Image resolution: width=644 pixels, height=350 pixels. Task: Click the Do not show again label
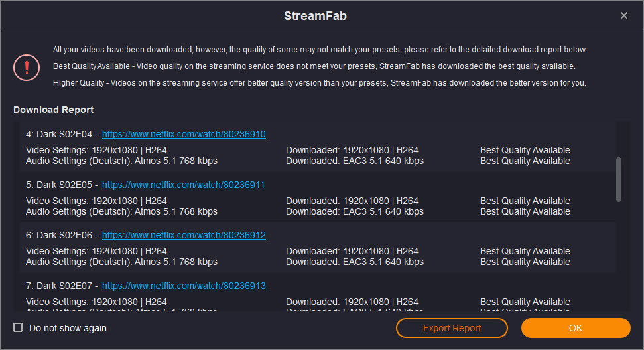click(x=68, y=328)
